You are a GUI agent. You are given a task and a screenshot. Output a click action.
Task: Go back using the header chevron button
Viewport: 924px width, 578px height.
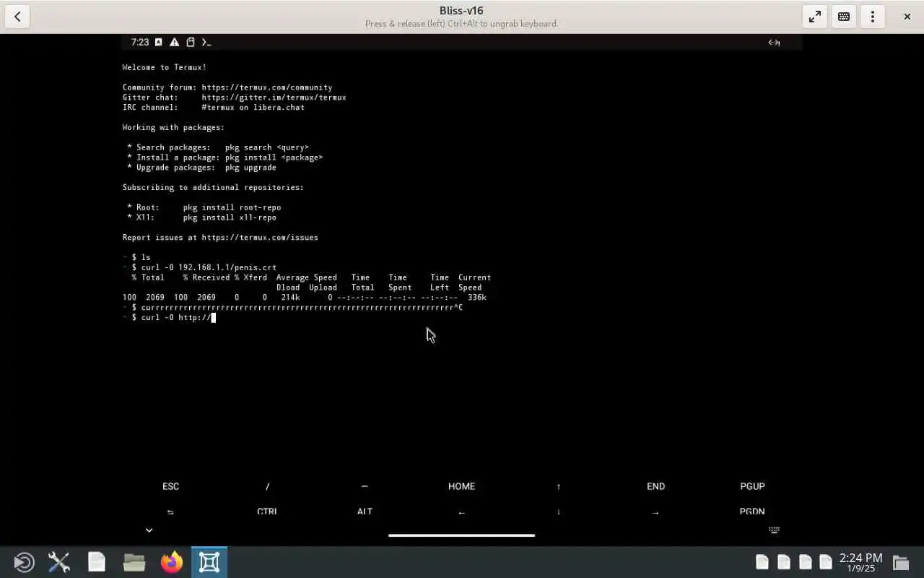[x=17, y=17]
